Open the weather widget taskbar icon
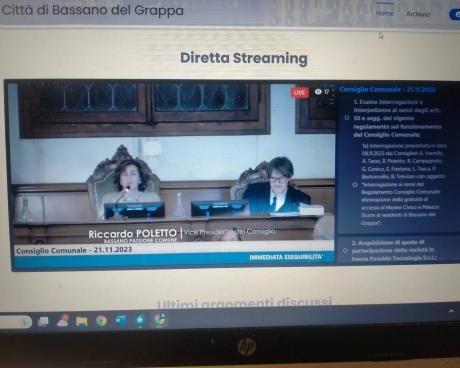This screenshot has width=460, height=368. pyautogui.click(x=63, y=320)
